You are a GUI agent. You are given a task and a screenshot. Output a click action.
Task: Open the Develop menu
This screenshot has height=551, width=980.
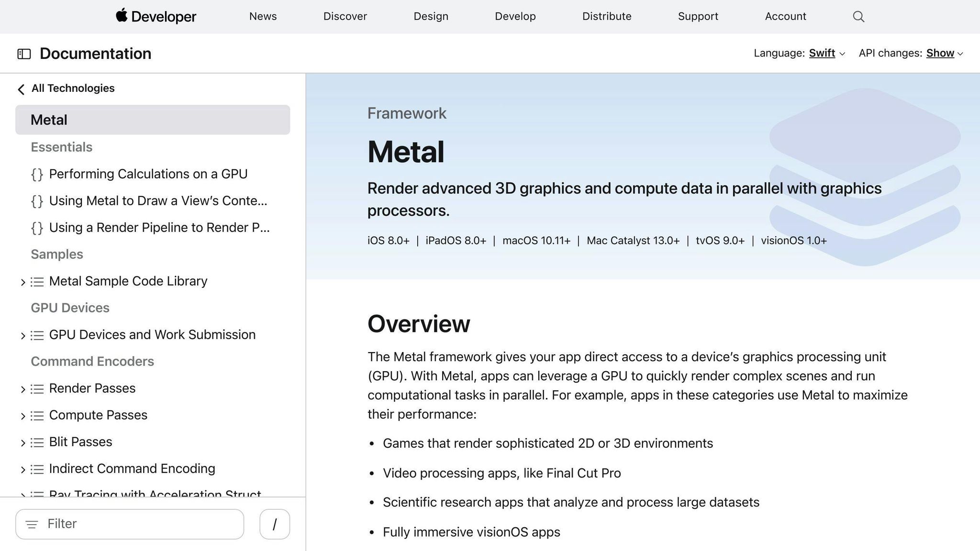tap(515, 16)
